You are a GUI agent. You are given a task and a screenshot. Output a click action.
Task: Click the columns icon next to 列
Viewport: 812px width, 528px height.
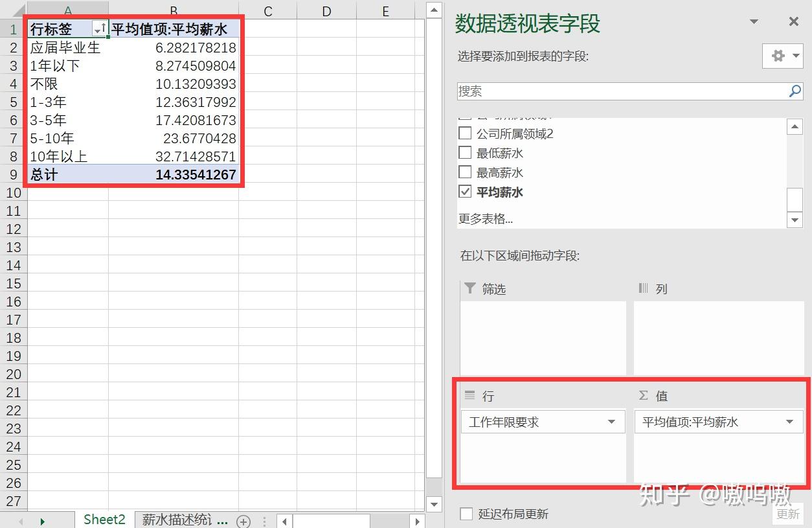pyautogui.click(x=644, y=289)
